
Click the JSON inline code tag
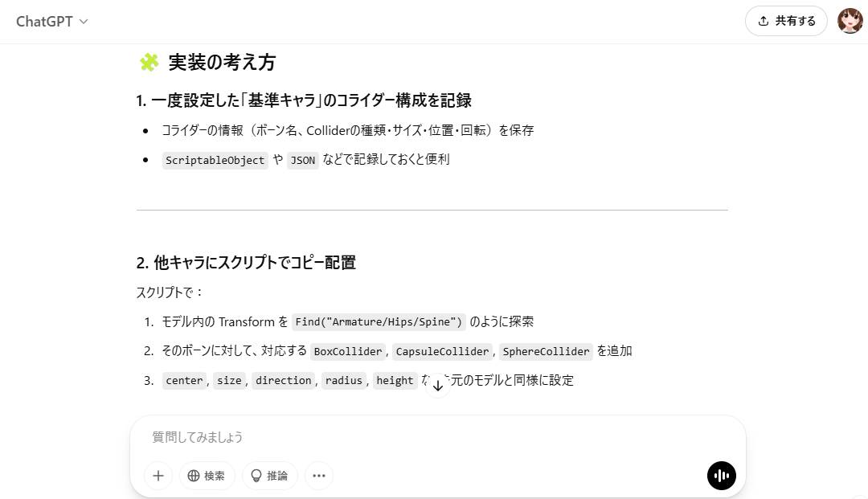(x=303, y=160)
